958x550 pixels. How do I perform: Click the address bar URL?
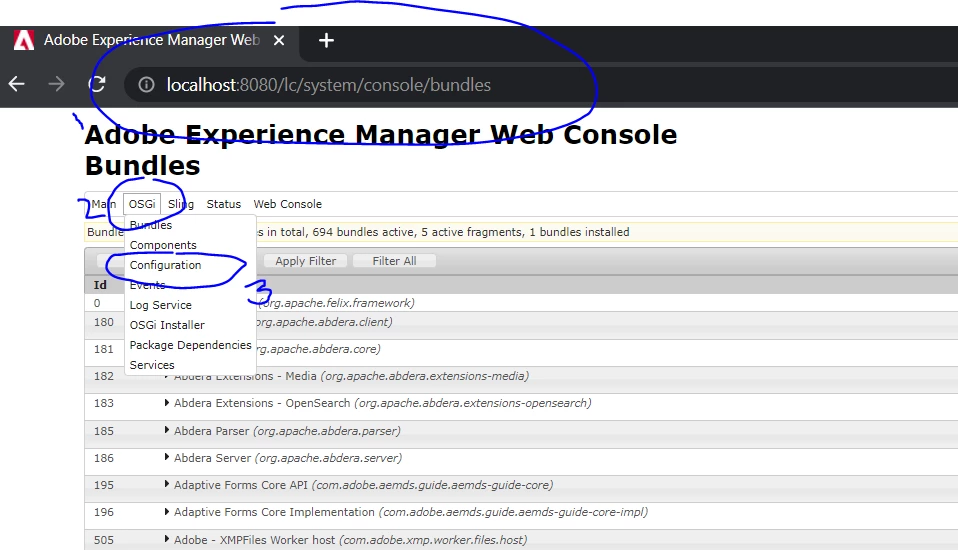[x=328, y=85]
